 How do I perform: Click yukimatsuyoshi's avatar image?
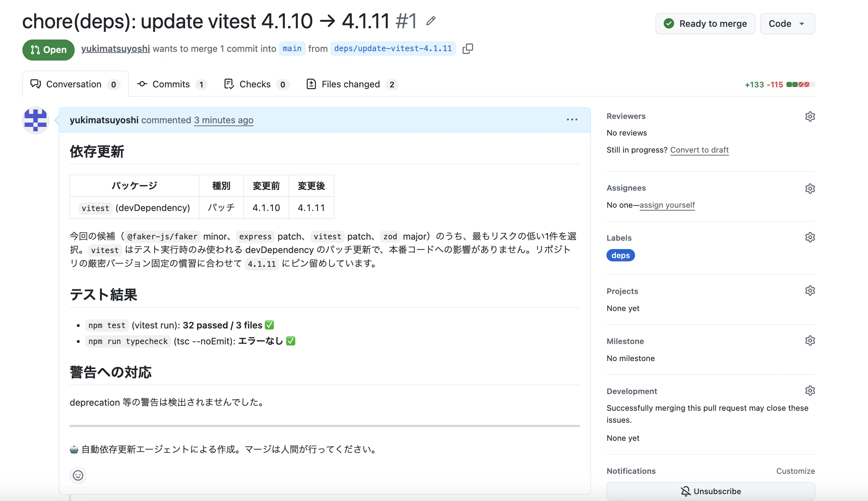click(36, 120)
